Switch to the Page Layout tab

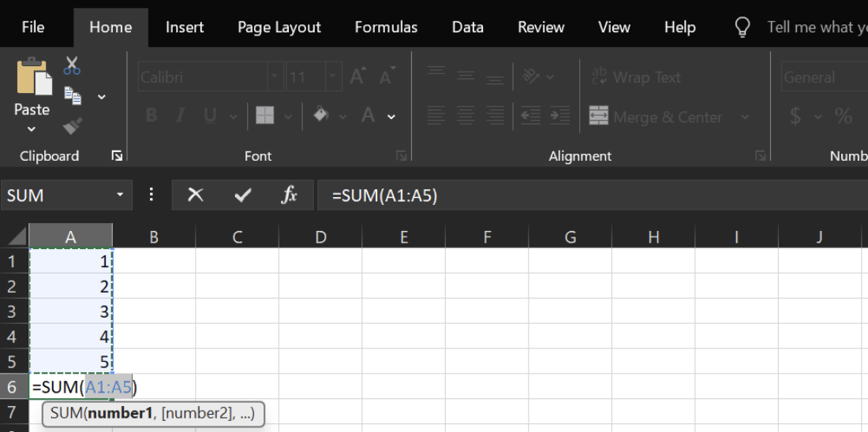279,27
